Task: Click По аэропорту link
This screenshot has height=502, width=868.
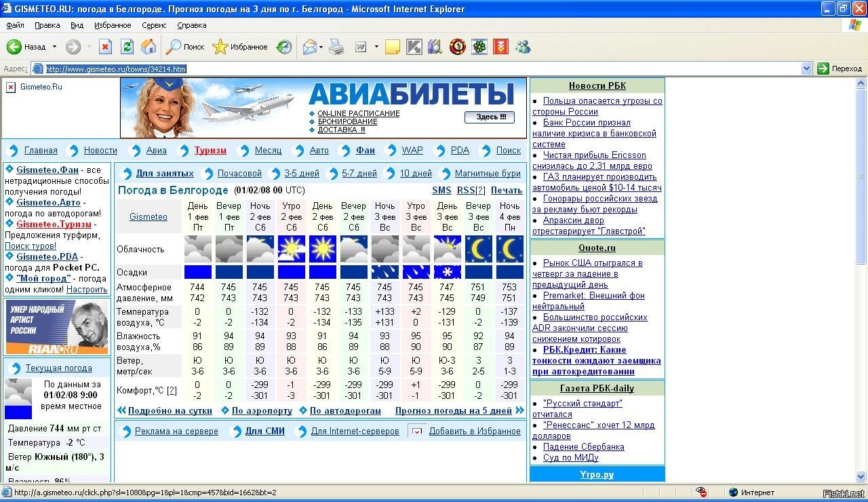Action: pyautogui.click(x=262, y=411)
